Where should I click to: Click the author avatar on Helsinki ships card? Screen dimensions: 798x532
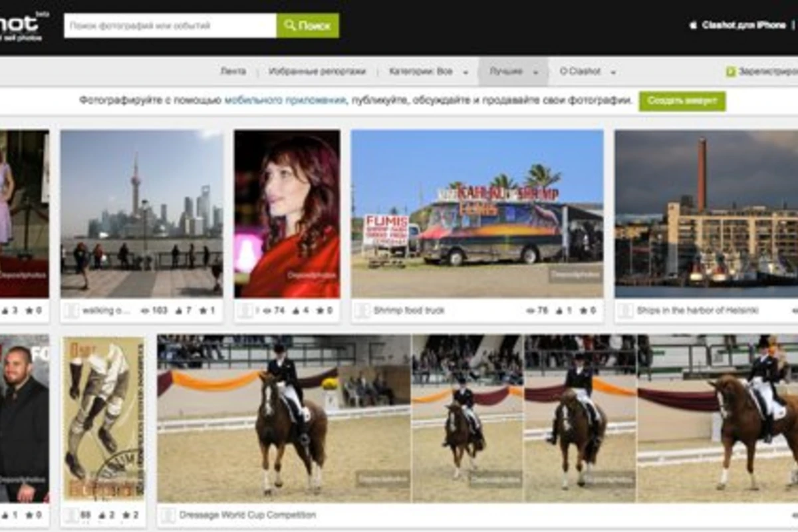pyautogui.click(x=625, y=311)
